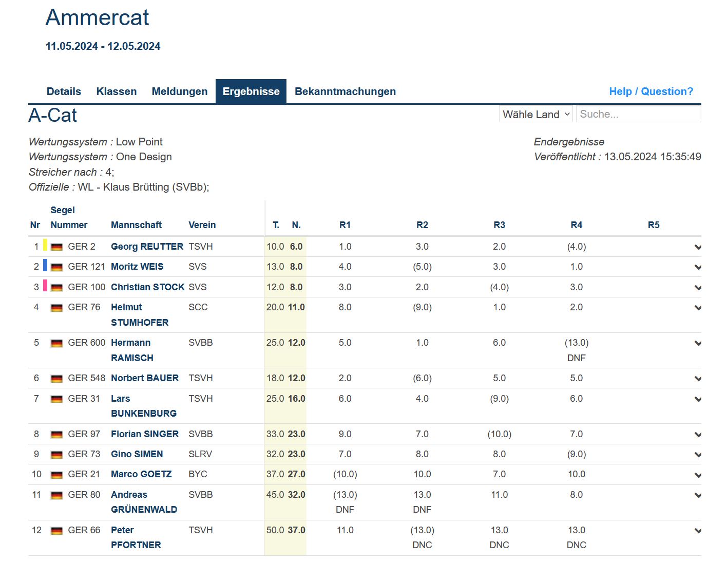
Task: Go to the Klassen tab
Action: (117, 91)
